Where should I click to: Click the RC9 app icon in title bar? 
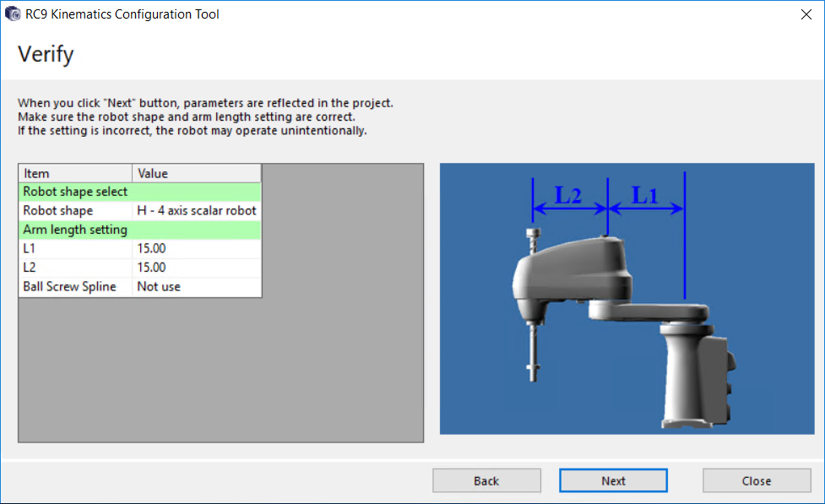click(x=13, y=14)
